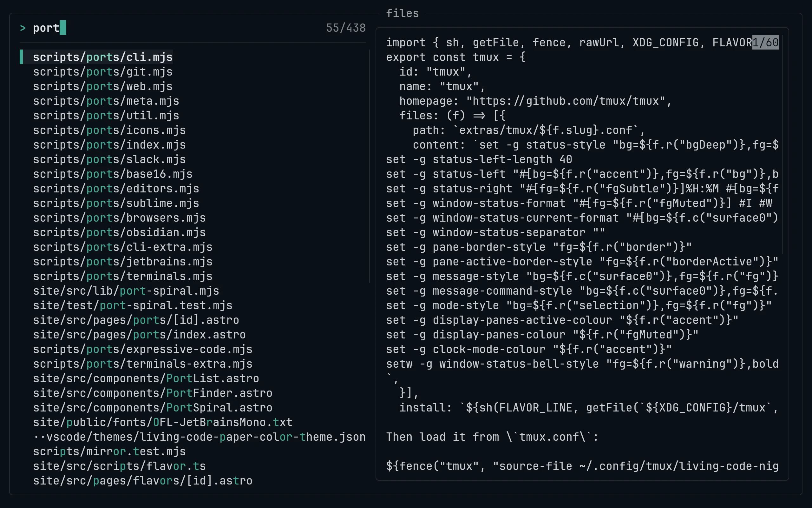The height and width of the screenshot is (508, 812).
Task: Click the results list scrollbar
Action: click(x=369, y=166)
